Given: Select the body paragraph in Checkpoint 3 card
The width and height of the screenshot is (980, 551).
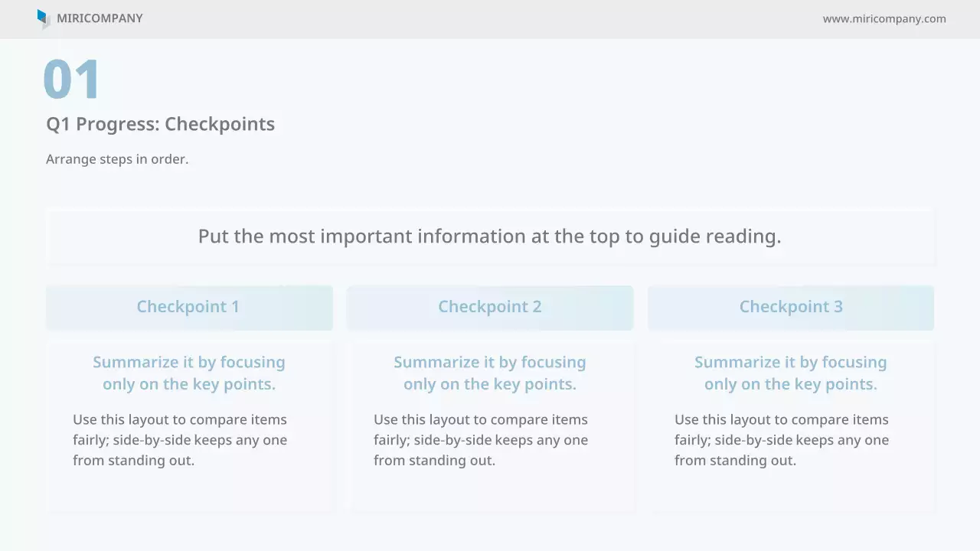Looking at the screenshot, I should tap(782, 440).
